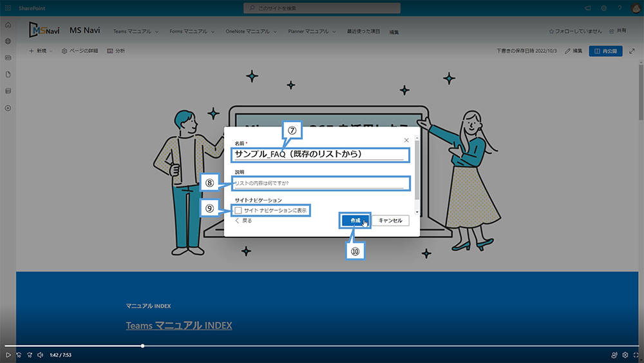Click the video player people icon
This screenshot has height=363, width=644.
(614, 355)
